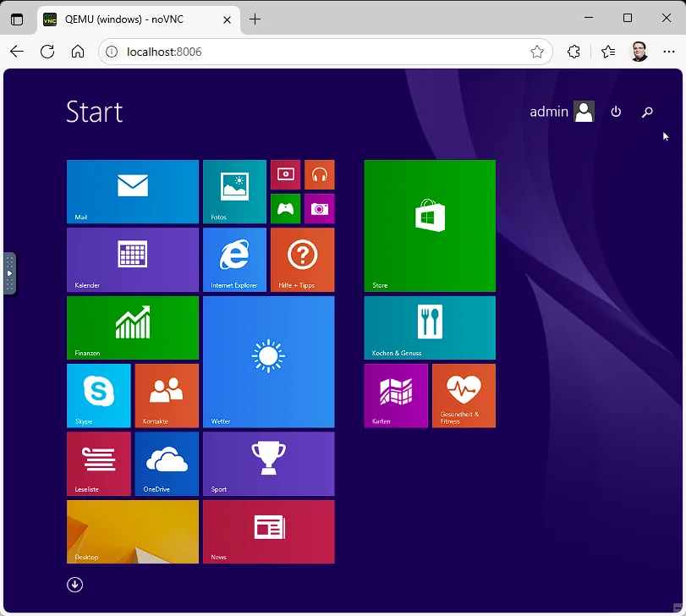Open the Gesundheit & Fitness tile

pos(464,396)
